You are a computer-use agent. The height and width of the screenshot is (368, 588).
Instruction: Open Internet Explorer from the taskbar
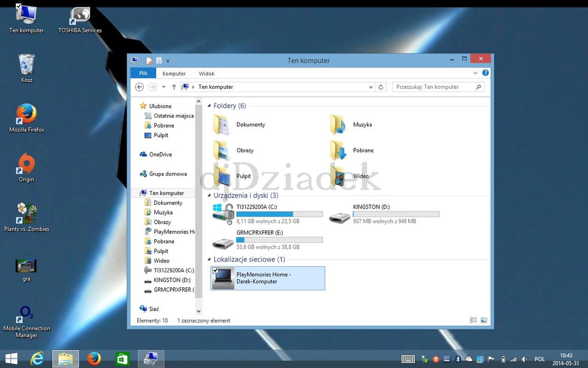click(x=37, y=359)
